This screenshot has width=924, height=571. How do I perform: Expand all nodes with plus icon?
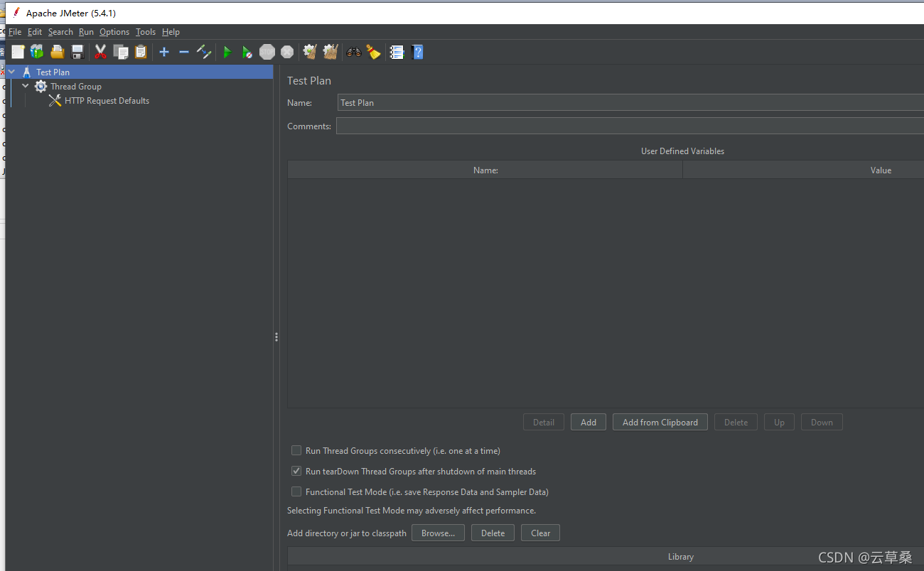164,52
